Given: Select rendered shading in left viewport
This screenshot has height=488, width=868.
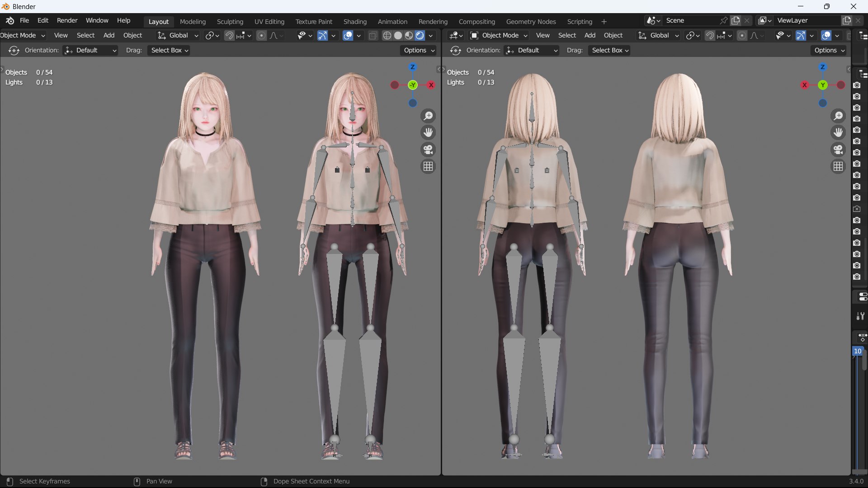Looking at the screenshot, I should pos(420,36).
